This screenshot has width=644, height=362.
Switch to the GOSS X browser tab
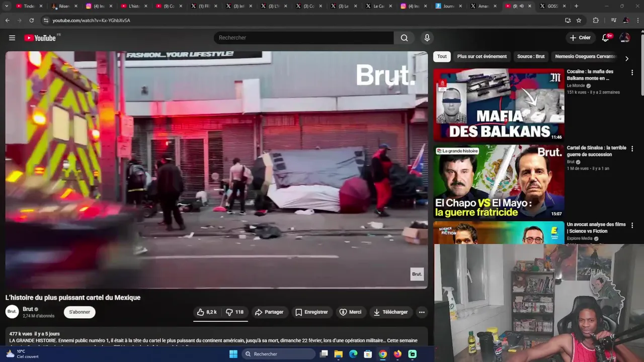click(x=551, y=6)
